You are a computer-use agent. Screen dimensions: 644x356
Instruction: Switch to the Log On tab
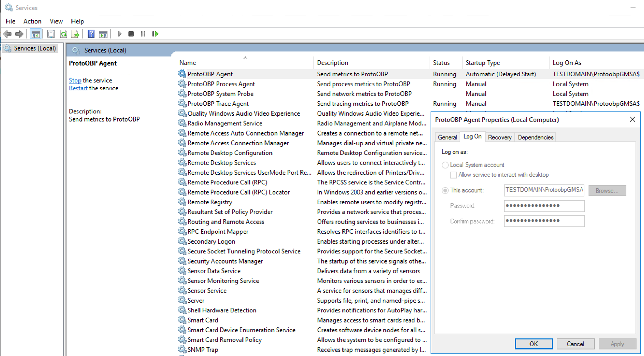click(x=473, y=137)
